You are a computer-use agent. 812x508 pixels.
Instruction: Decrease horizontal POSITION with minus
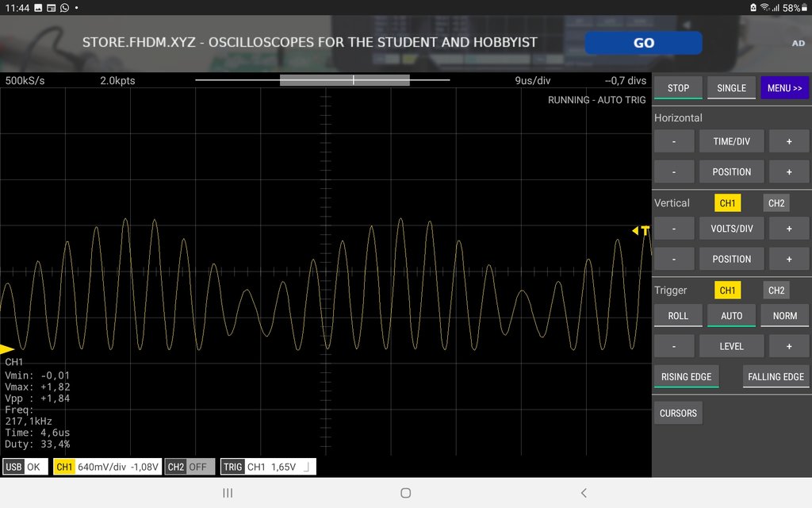point(674,171)
